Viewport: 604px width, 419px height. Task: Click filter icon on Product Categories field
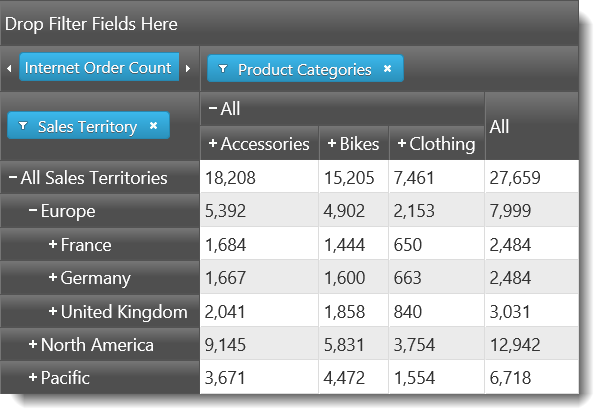[x=222, y=70]
